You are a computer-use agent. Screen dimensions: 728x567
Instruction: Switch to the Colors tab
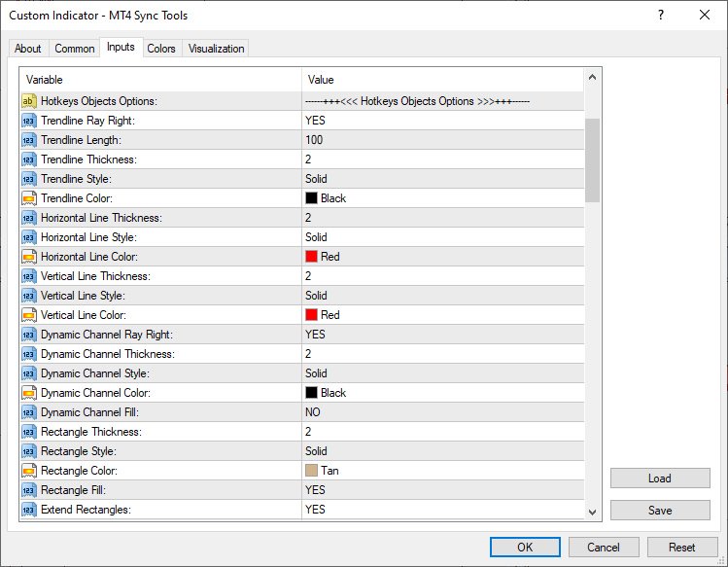tap(161, 49)
